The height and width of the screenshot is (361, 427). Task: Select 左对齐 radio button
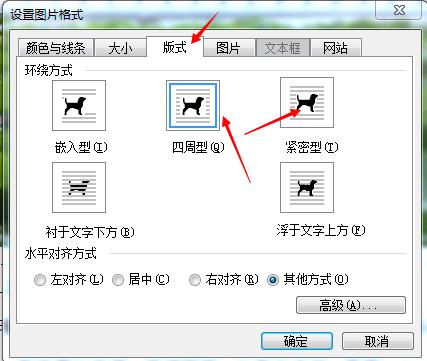(40, 280)
